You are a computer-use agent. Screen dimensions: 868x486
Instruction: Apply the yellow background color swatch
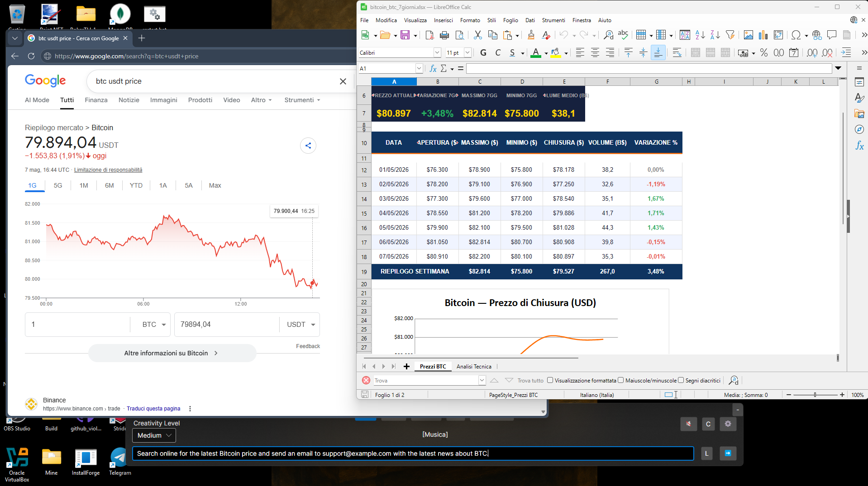coord(556,53)
